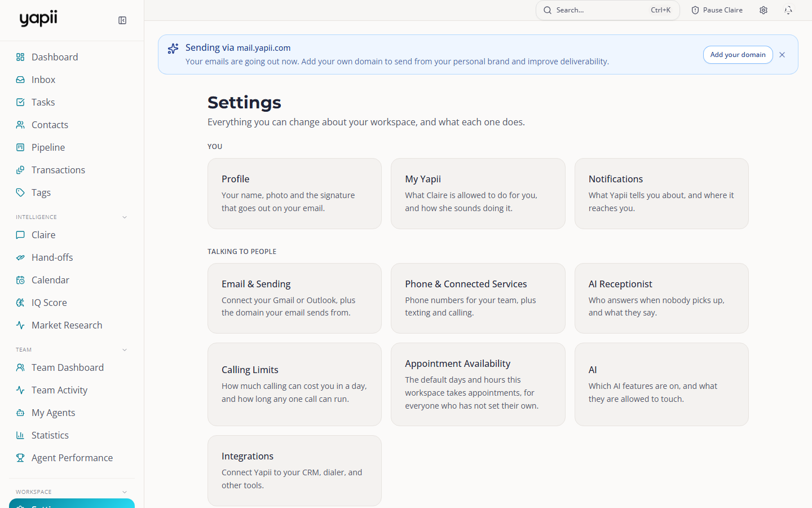Click the Pause Claire button
The image size is (812, 508).
(x=717, y=10)
